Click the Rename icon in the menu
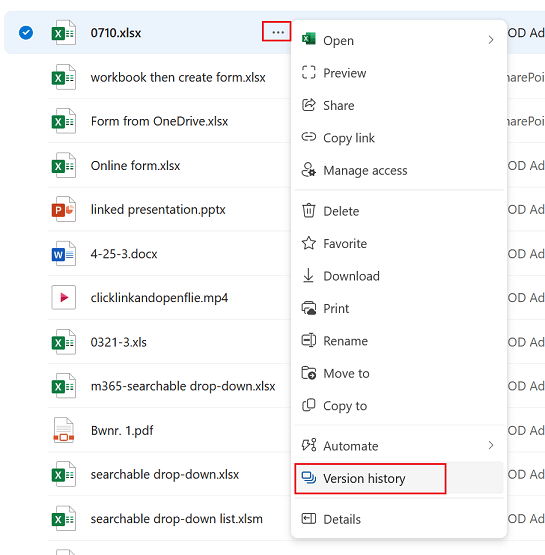545x555 pixels. point(309,340)
